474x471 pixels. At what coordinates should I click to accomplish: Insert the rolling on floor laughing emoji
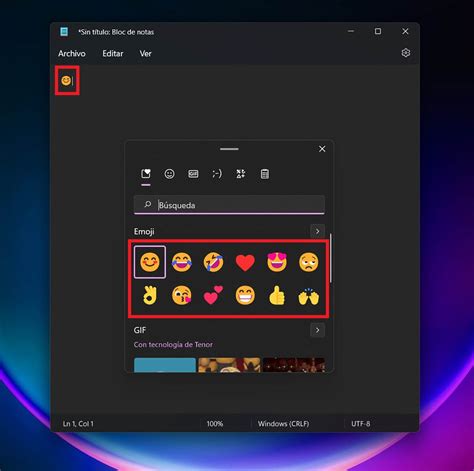point(213,262)
